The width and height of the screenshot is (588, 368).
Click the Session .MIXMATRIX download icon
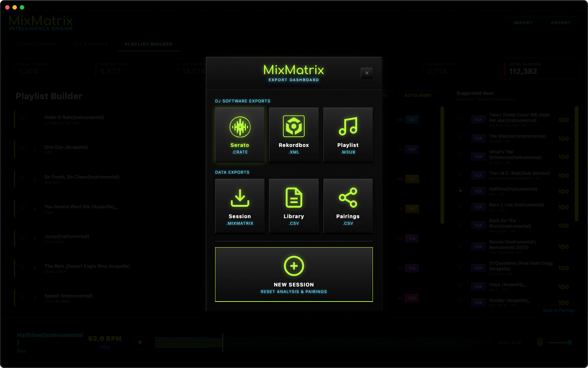click(239, 198)
